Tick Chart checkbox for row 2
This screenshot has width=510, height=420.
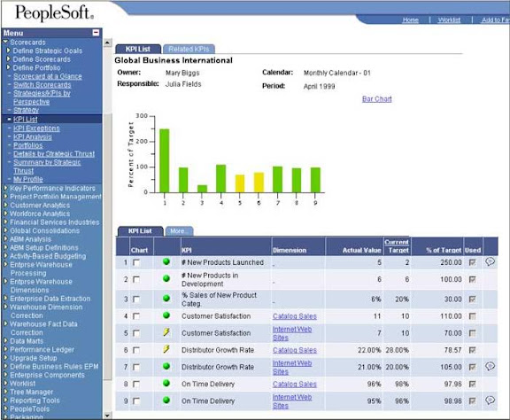pos(136,280)
